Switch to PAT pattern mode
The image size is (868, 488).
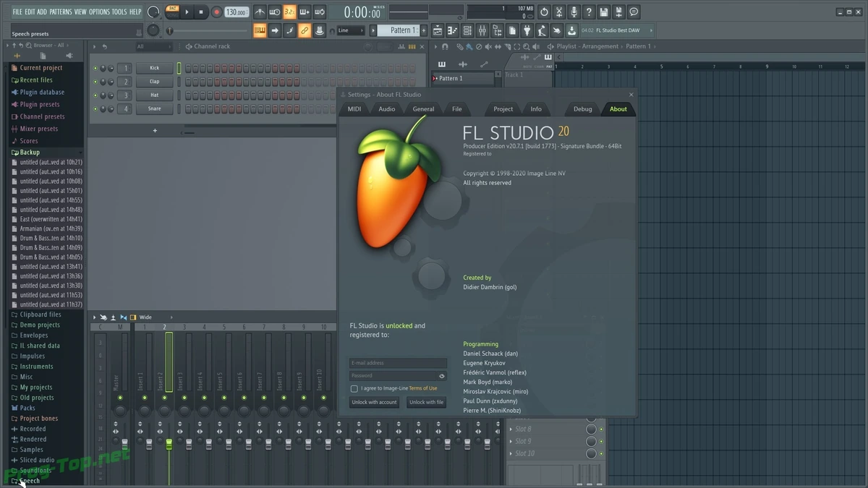click(x=172, y=9)
